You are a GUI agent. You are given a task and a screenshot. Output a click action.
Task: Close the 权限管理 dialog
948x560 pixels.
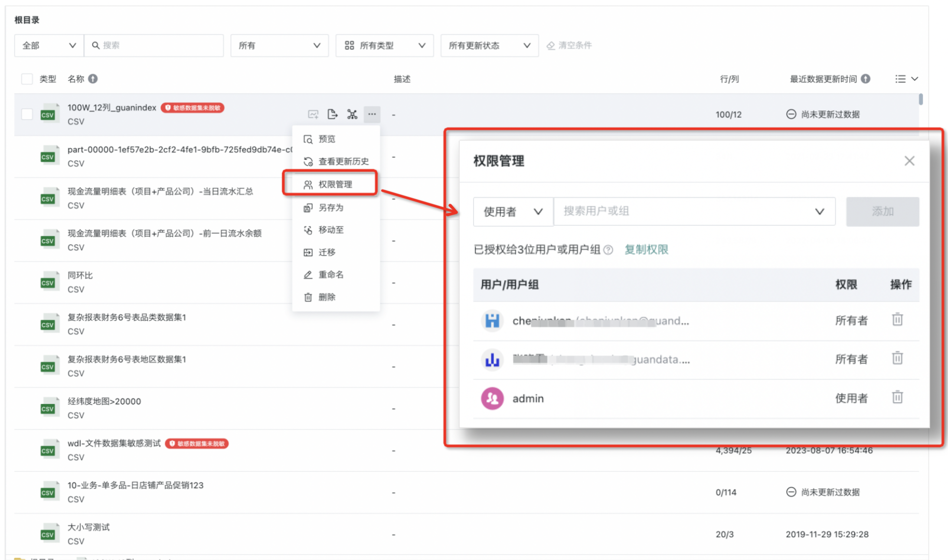tap(909, 161)
